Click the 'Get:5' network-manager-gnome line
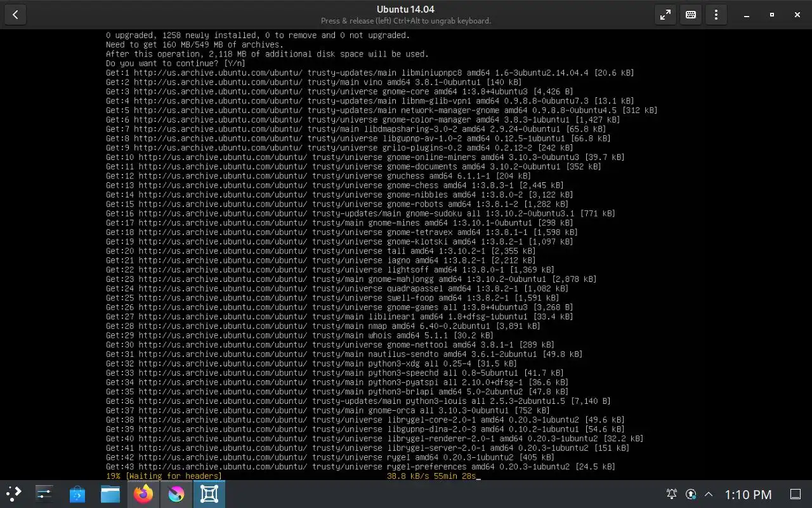Viewport: 812px width, 508px height. [382, 110]
